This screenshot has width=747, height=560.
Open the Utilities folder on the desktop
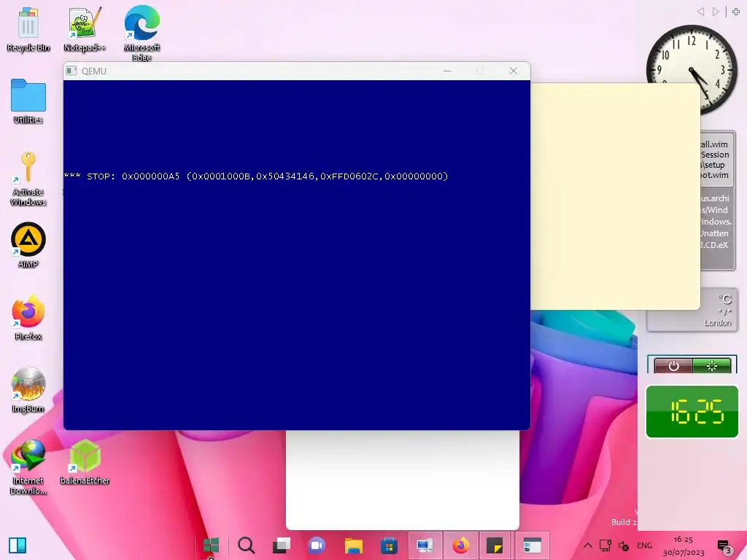pyautogui.click(x=28, y=101)
